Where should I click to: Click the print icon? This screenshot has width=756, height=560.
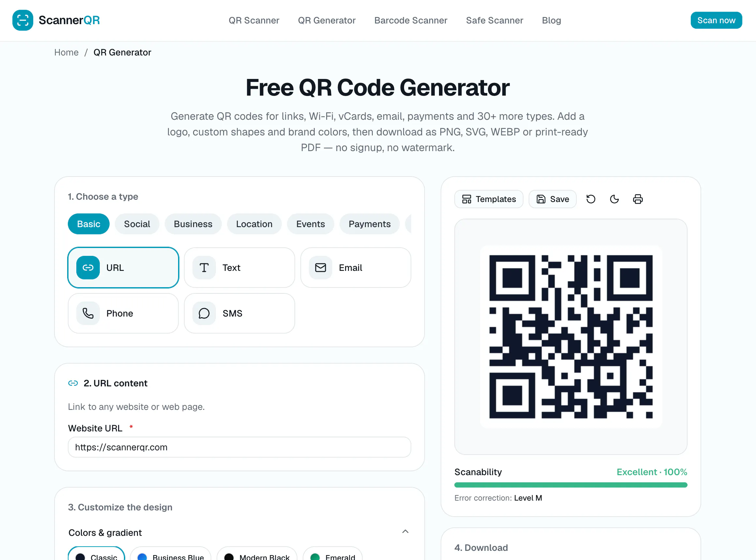638,199
